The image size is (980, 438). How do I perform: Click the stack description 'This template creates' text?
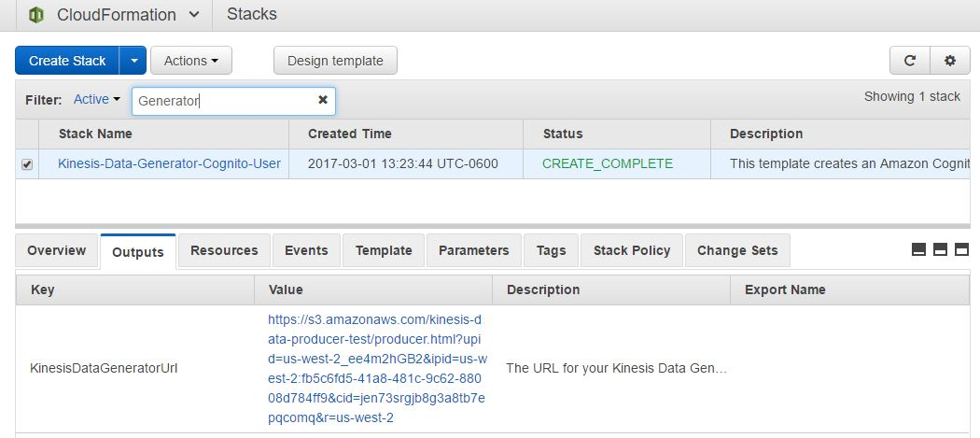point(849,164)
